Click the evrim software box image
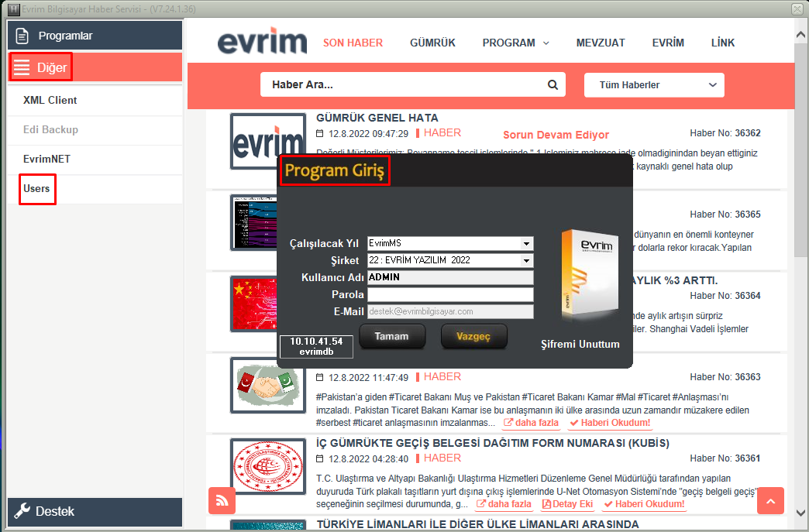The width and height of the screenshot is (809, 532). click(590, 276)
